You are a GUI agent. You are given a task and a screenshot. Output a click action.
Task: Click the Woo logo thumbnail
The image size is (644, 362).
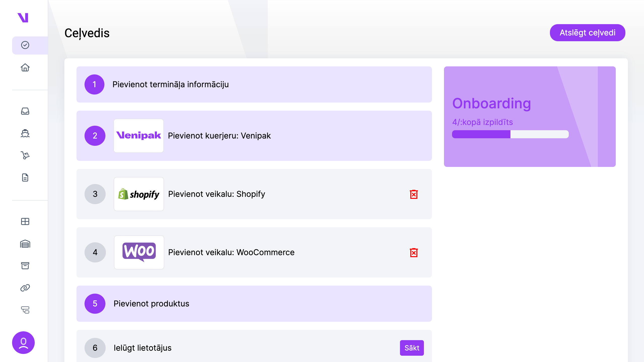pyautogui.click(x=139, y=252)
